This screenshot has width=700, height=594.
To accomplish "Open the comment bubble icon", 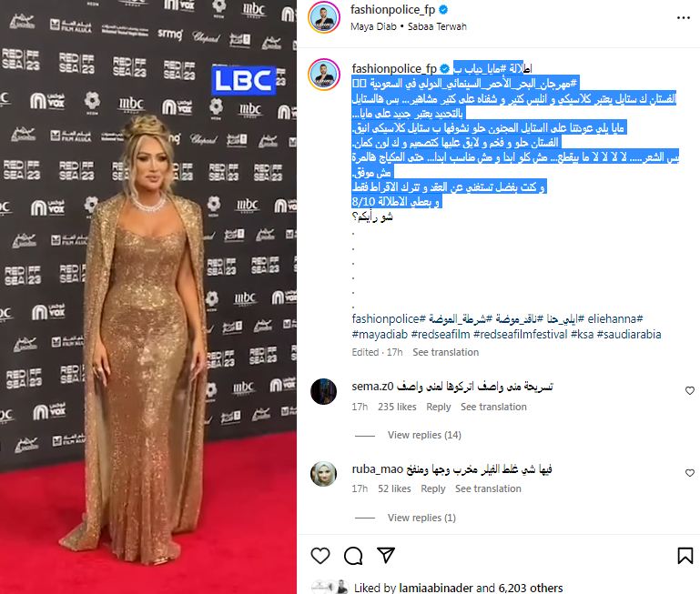I will pyautogui.click(x=353, y=556).
